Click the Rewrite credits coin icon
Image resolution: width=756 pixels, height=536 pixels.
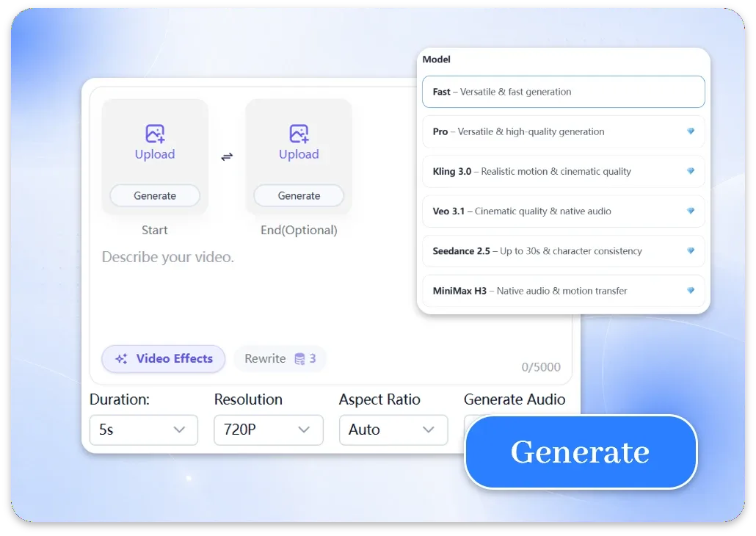299,359
